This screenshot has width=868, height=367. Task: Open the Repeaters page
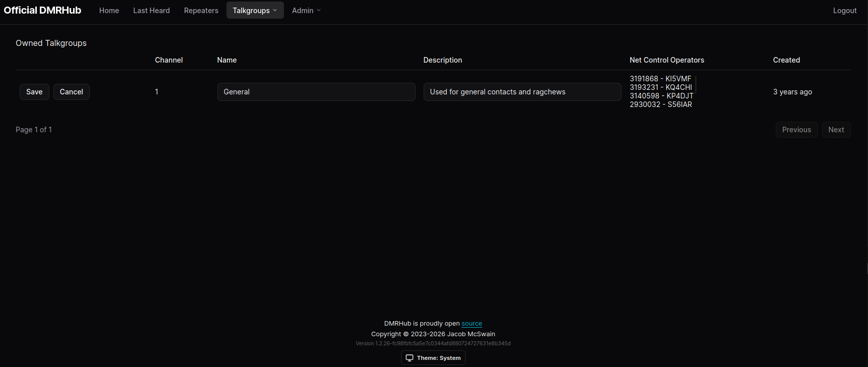click(x=201, y=10)
